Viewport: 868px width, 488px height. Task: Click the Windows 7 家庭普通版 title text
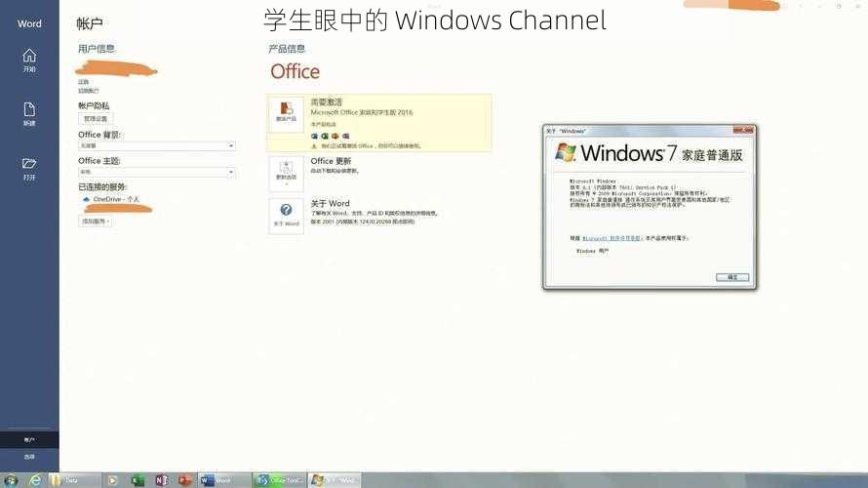coord(662,153)
